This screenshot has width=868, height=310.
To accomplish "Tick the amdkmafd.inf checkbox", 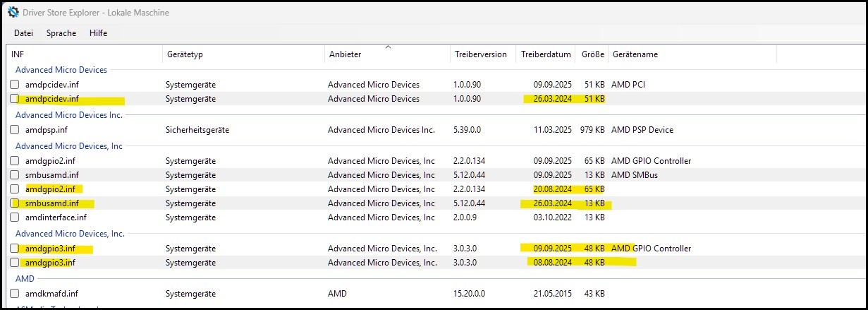I will [x=15, y=294].
